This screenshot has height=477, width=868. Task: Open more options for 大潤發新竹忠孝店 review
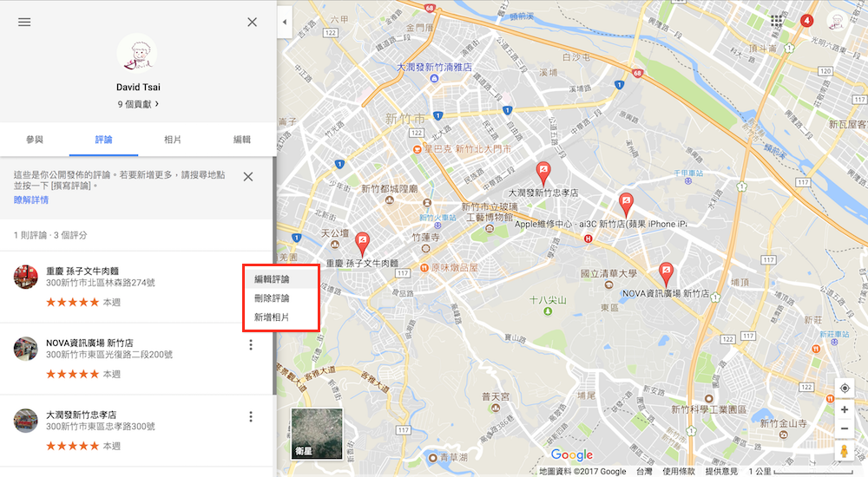click(251, 416)
